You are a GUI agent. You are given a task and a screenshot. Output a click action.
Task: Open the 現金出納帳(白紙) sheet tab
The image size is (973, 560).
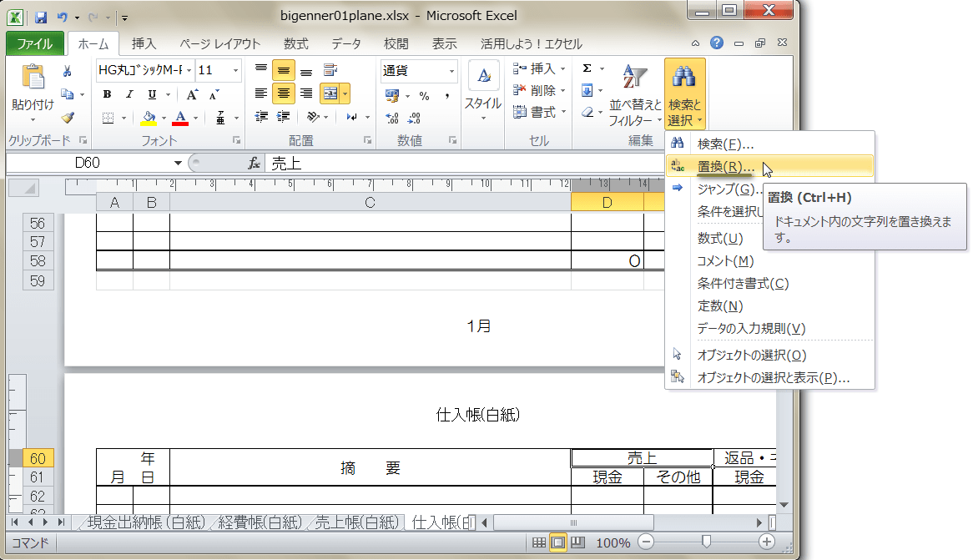(146, 522)
